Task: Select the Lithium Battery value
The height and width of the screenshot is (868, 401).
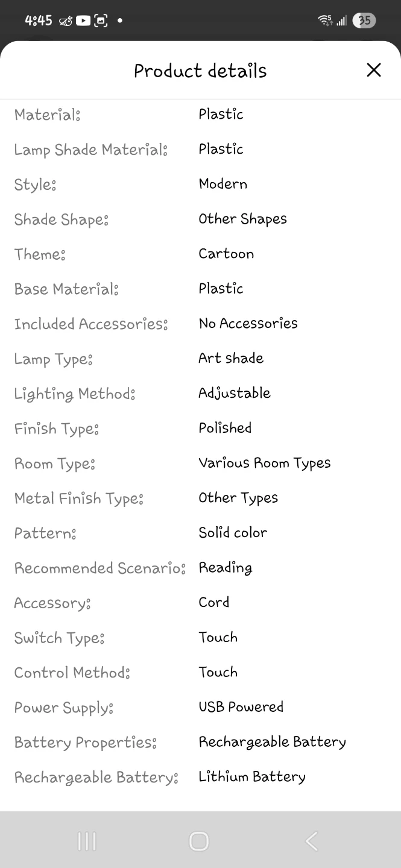Action: click(252, 777)
